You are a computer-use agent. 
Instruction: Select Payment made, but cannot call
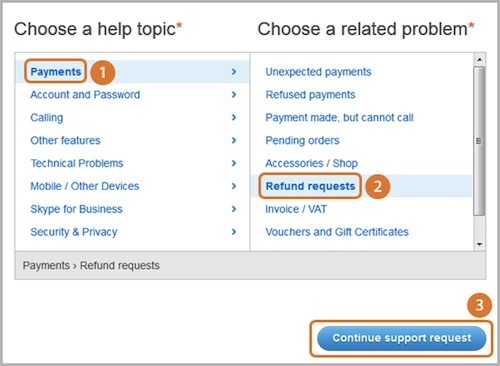click(x=339, y=117)
